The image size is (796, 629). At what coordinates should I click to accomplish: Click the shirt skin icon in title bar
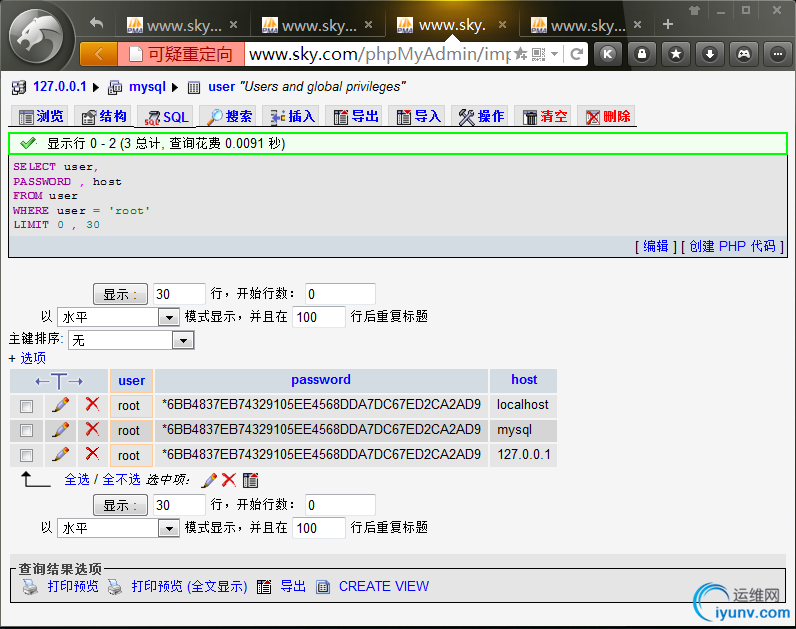[x=694, y=10]
